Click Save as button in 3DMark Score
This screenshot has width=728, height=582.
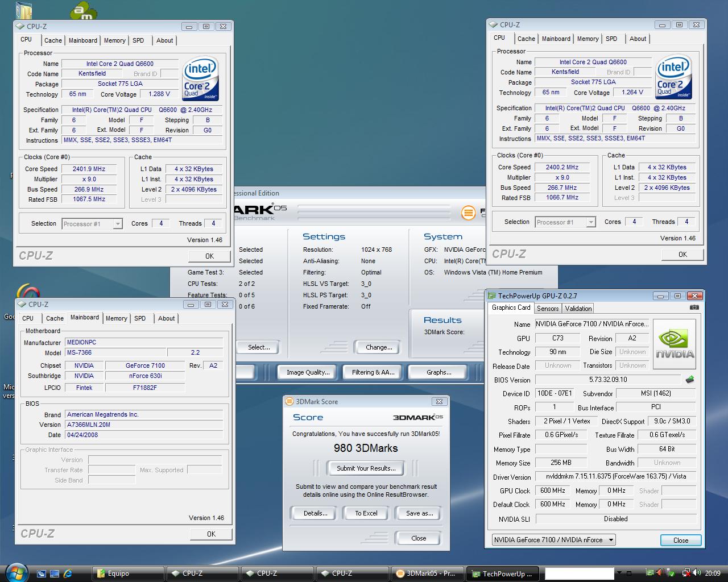tap(419, 513)
